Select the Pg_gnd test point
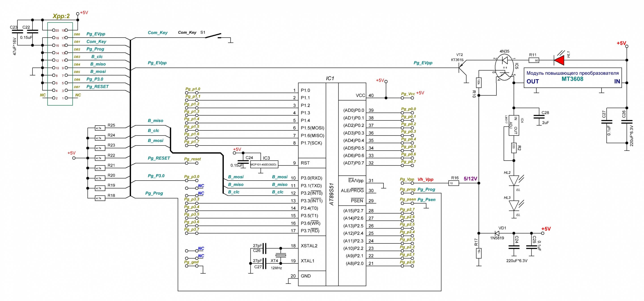Image resolution: width=644 pixels, height=301 pixels. click(x=191, y=266)
